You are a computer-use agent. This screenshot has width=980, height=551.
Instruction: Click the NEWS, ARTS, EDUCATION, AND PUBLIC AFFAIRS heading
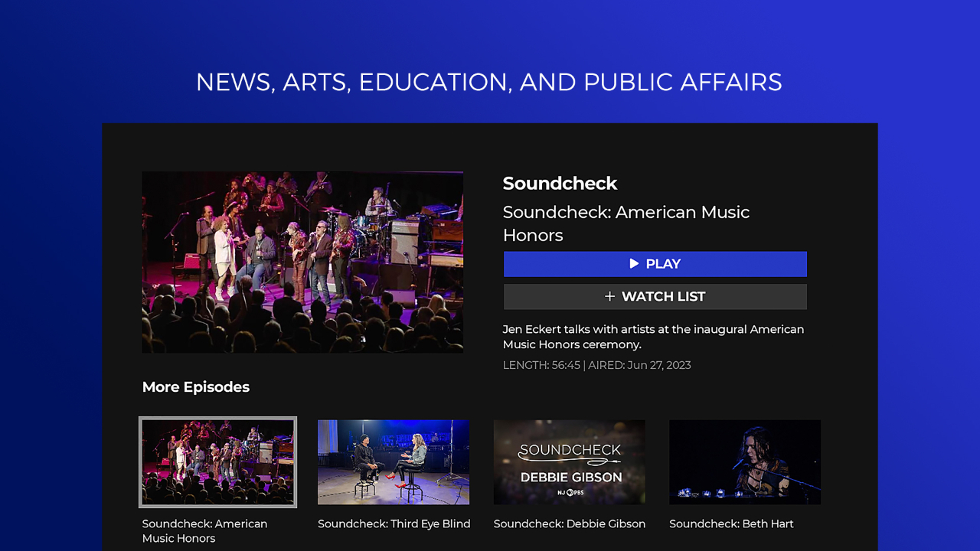pos(489,82)
